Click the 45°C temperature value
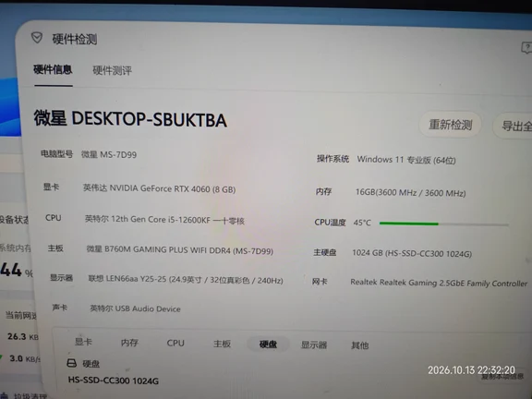Image resolution: width=532 pixels, height=399 pixels. (362, 223)
